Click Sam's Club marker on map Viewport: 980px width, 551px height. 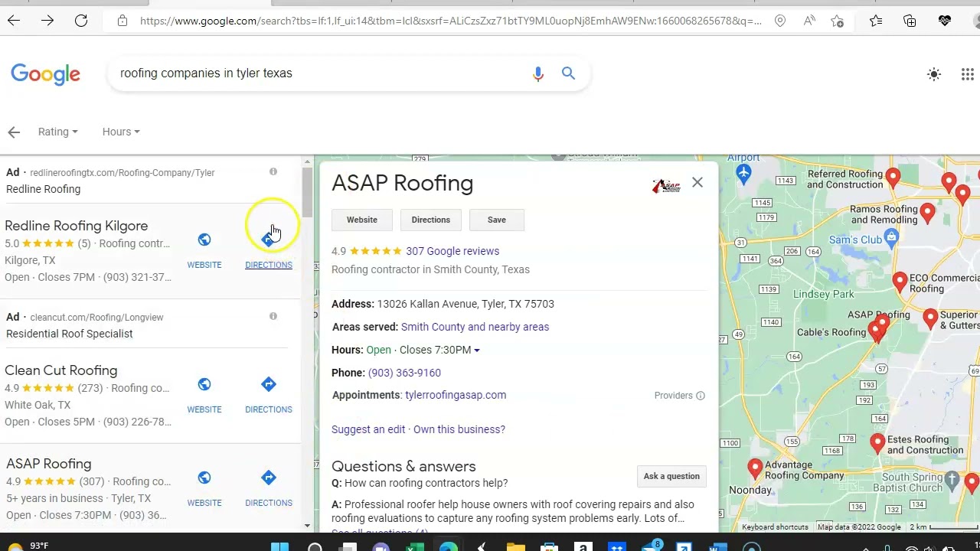point(891,239)
